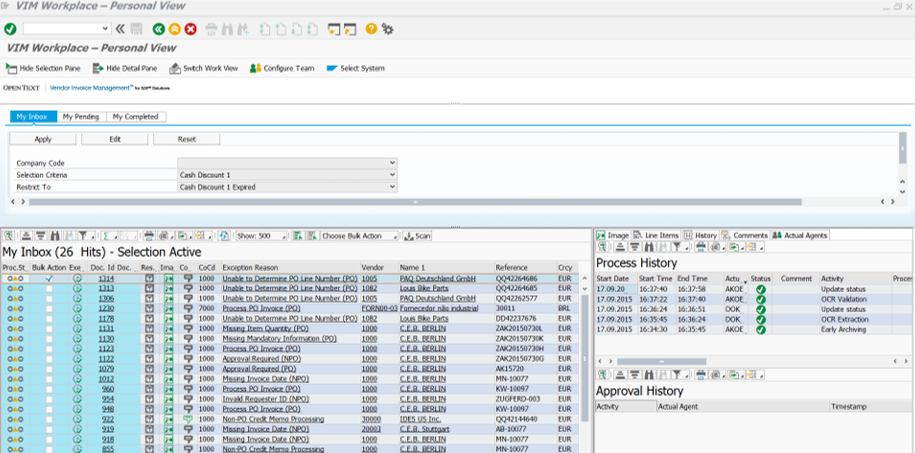Image resolution: width=915 pixels, height=453 pixels.
Task: Click Find binoculars icon in inbox toolbar
Action: pos(55,236)
